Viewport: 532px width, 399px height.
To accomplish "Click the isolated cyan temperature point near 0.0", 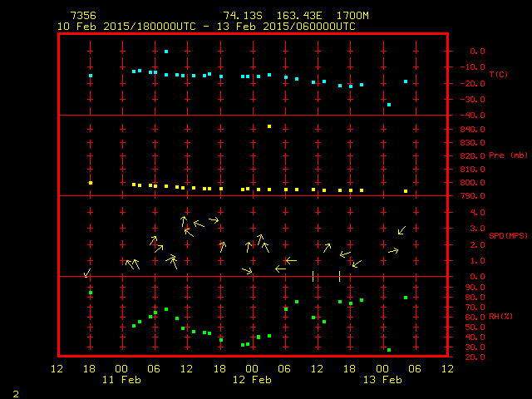I will 166,52.
